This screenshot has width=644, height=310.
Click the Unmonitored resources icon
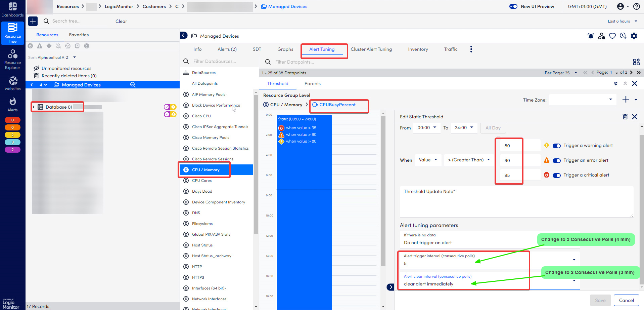pos(36,68)
